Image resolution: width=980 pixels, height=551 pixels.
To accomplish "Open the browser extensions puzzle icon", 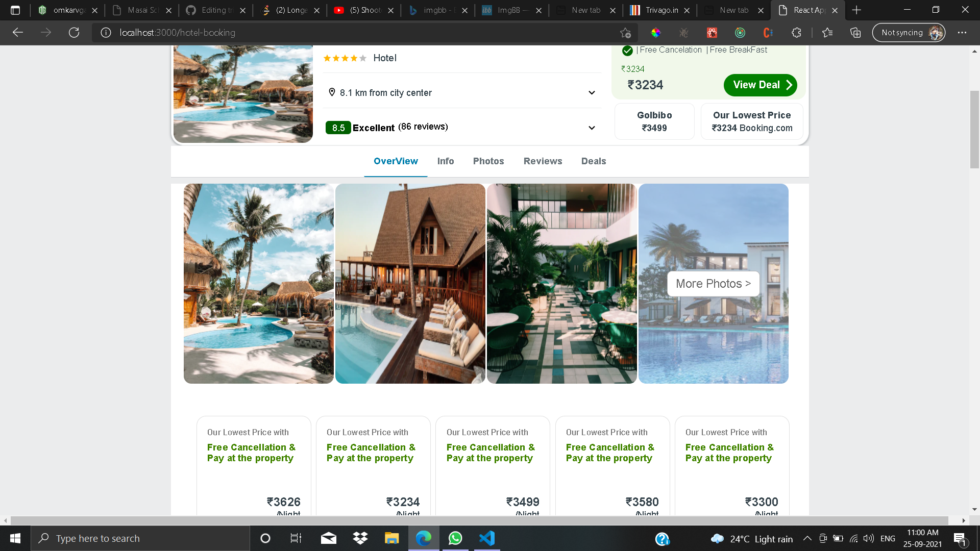I will click(x=796, y=33).
